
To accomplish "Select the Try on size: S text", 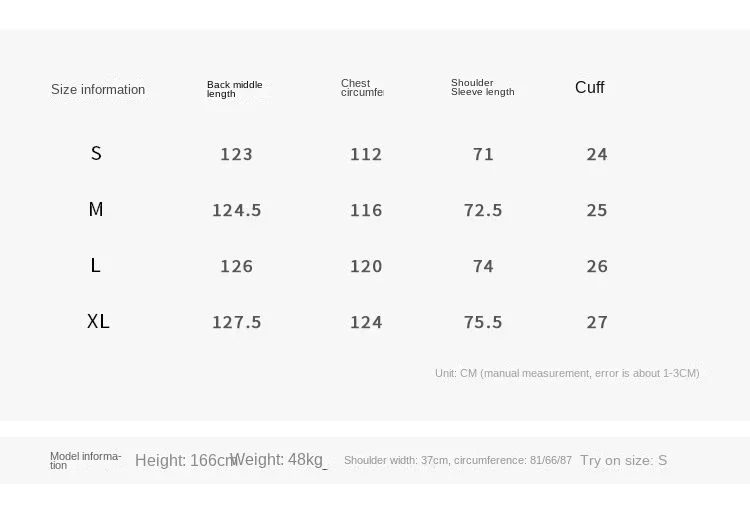I will 623,460.
